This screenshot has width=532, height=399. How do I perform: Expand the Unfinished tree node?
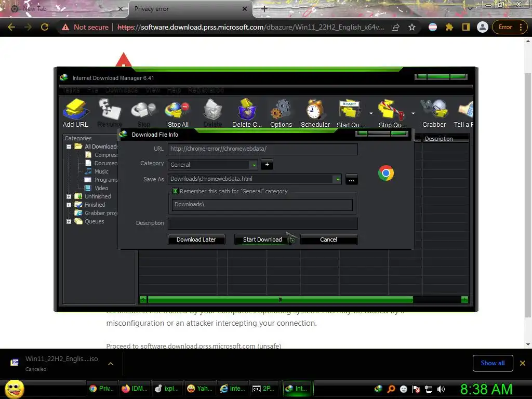click(x=69, y=196)
